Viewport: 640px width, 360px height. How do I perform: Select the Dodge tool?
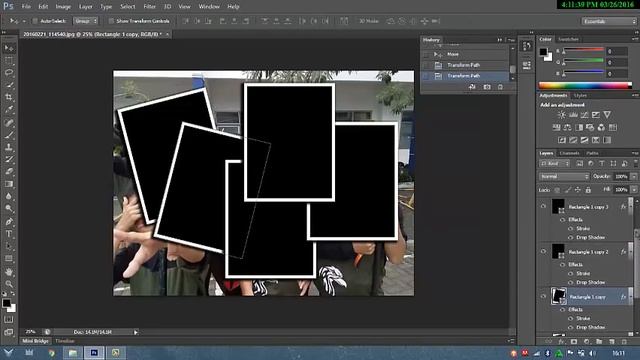coord(9,208)
